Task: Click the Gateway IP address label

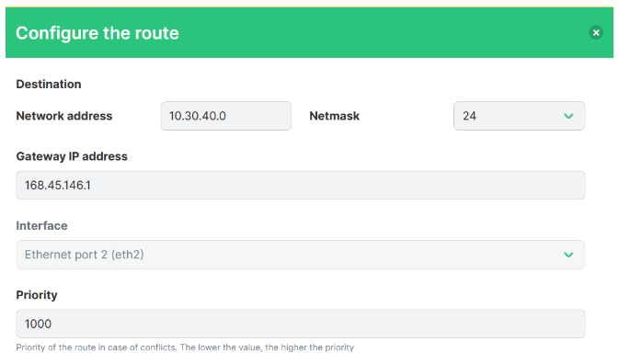Action: 72,156
